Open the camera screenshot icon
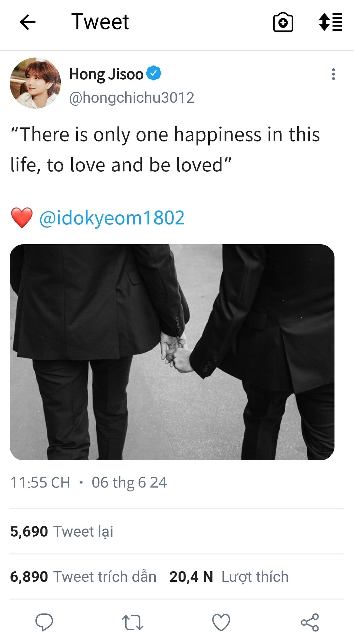The width and height of the screenshot is (354, 644). click(x=283, y=22)
